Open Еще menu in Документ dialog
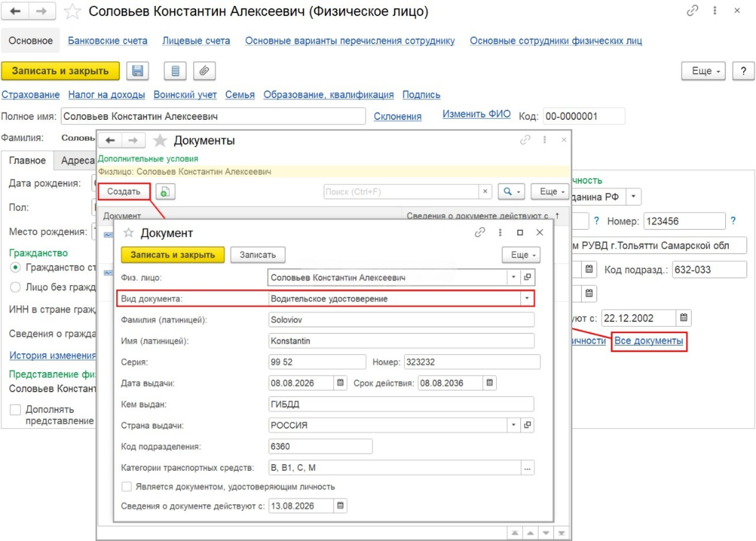 click(521, 255)
